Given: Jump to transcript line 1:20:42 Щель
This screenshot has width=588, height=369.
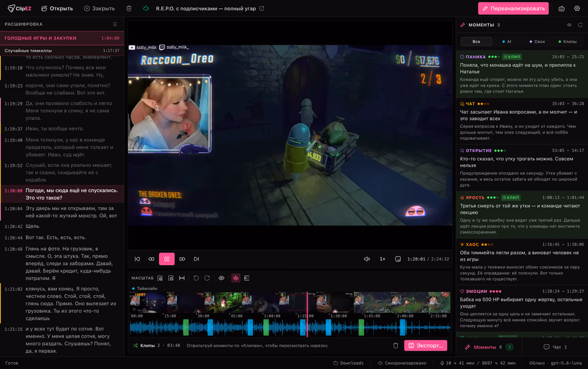Looking at the screenshot, I should click(x=62, y=226).
